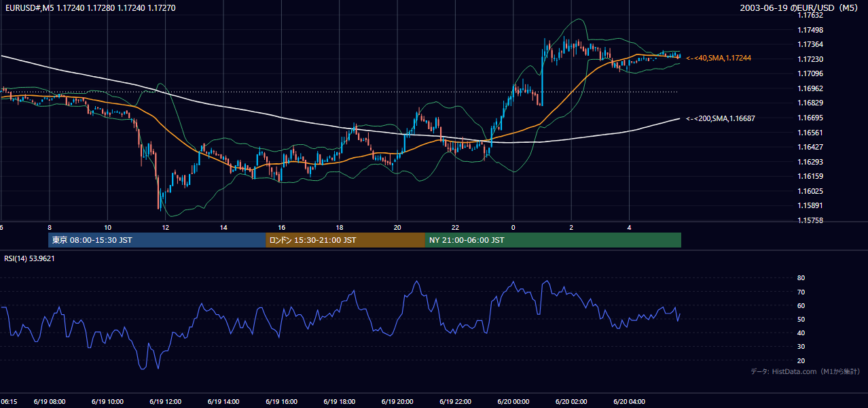Viewport: 868px width, 408px height.
Task: Click price axis value 1.17632
Action: coord(810,15)
